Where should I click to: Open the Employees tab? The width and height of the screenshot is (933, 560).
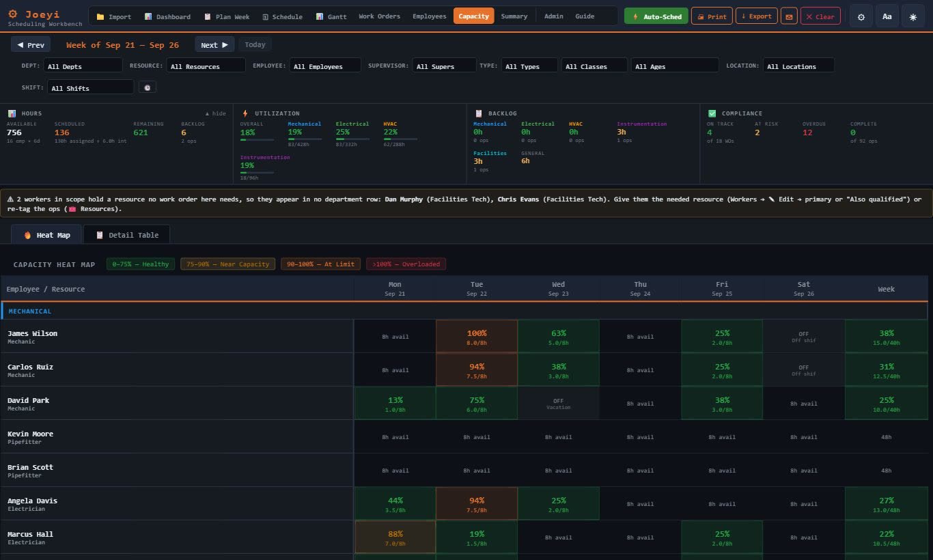click(430, 16)
